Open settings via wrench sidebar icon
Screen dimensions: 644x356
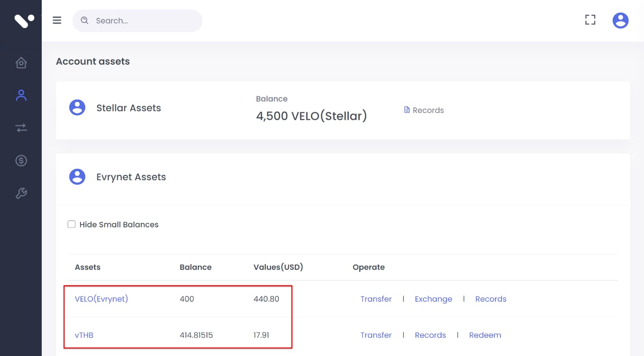pos(21,193)
